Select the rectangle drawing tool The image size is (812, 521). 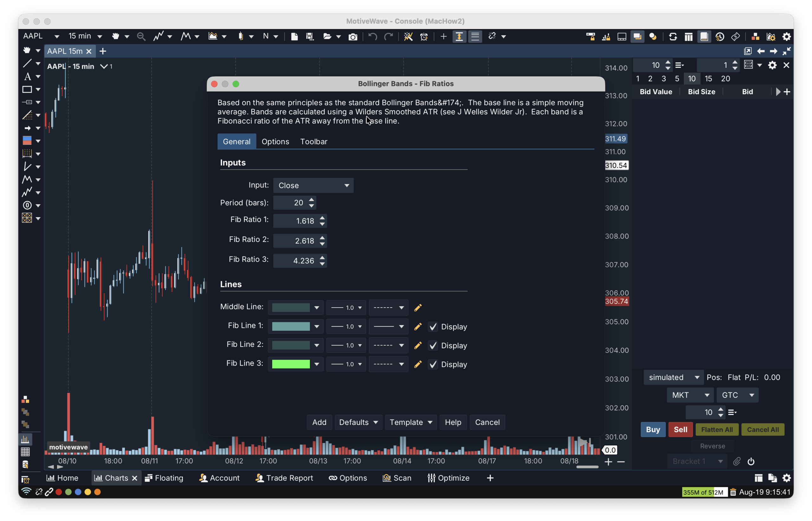click(27, 89)
